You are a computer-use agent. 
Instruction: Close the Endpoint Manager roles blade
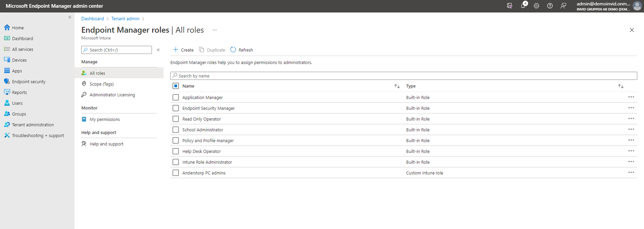click(632, 30)
